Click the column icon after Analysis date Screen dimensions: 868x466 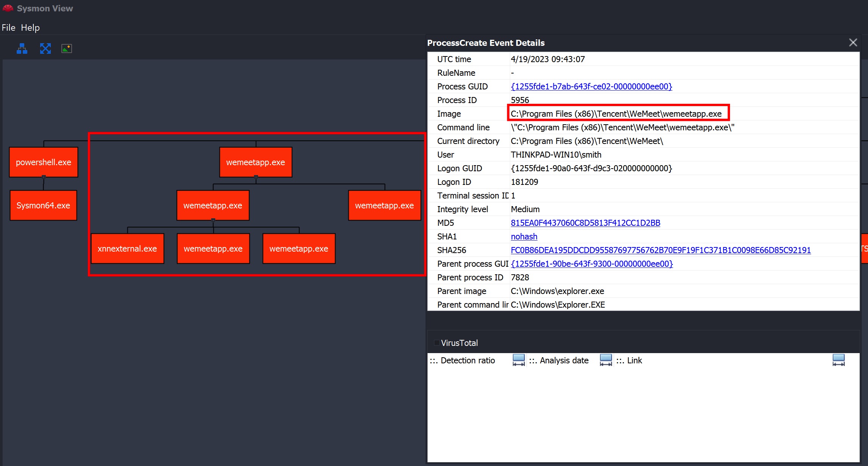coord(606,360)
